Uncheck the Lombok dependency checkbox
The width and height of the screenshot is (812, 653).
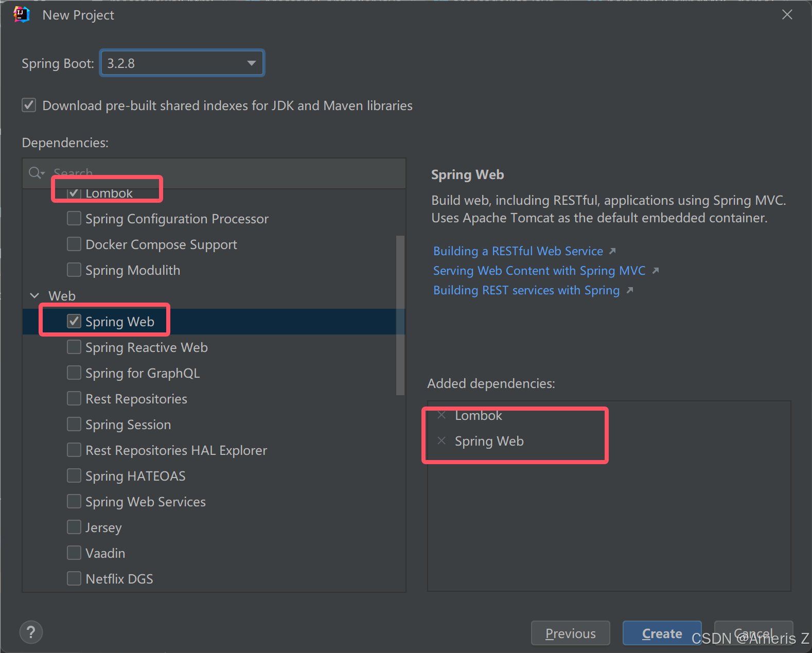pyautogui.click(x=74, y=193)
